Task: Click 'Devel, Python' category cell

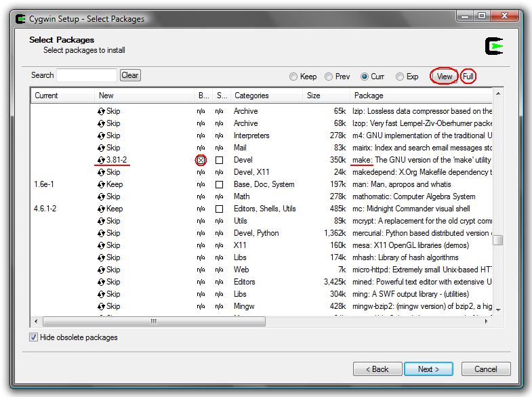Action: [256, 233]
